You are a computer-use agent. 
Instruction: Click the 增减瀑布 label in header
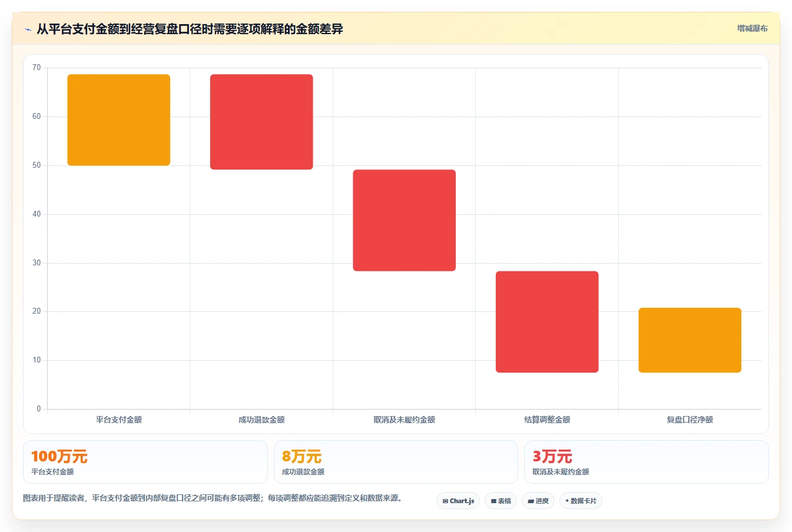753,28
